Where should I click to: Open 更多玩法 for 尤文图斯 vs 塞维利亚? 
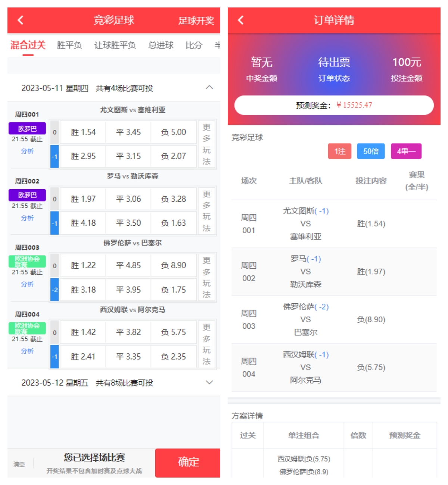[206, 144]
